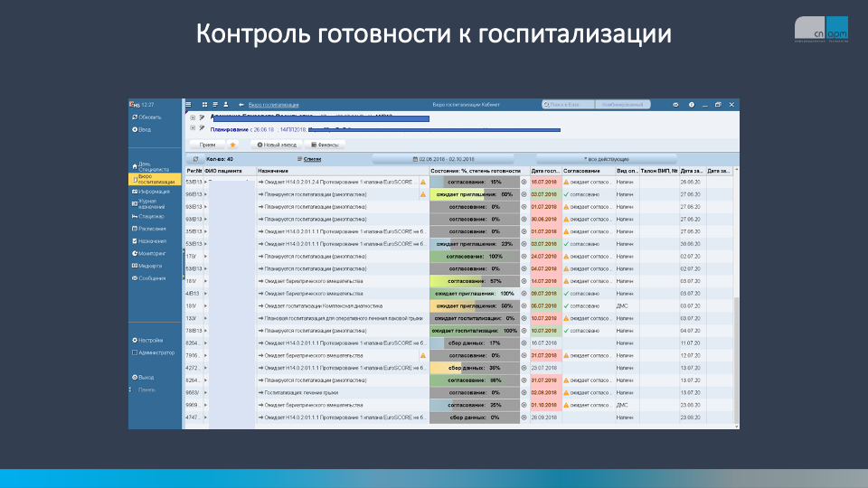Viewport: 868px width, 488px height.
Task: Open the все действующие filter dropdown
Action: [x=606, y=159]
